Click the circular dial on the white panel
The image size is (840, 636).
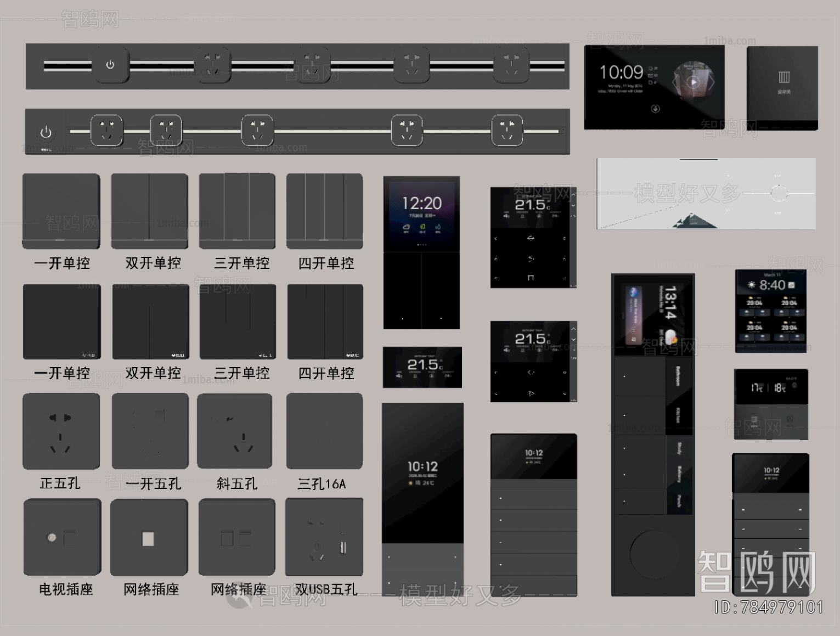click(x=778, y=193)
